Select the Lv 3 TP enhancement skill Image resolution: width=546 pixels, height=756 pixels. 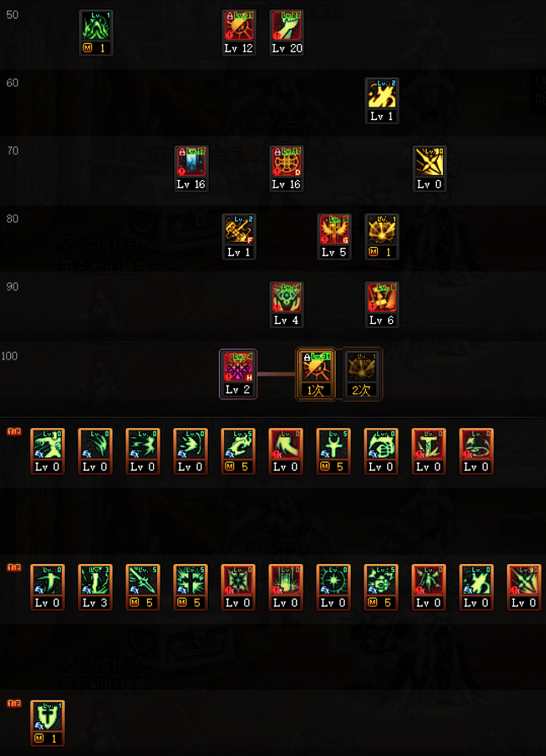[x=95, y=587]
